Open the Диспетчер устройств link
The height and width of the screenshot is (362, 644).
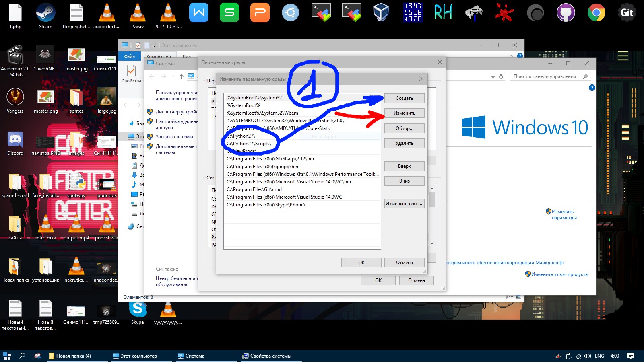pos(177,112)
